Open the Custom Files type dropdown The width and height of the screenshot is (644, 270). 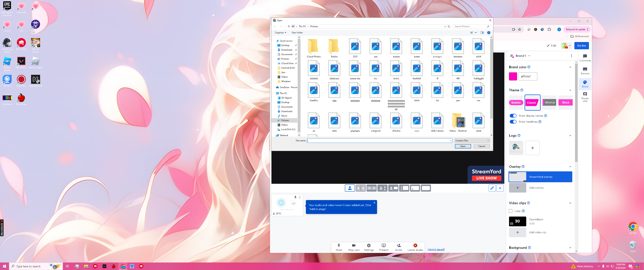click(x=472, y=140)
